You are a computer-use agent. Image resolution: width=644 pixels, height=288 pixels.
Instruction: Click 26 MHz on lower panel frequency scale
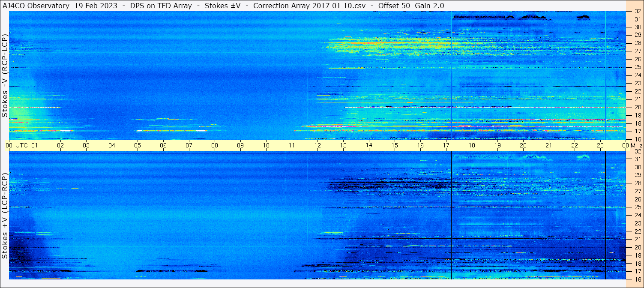pos(638,199)
